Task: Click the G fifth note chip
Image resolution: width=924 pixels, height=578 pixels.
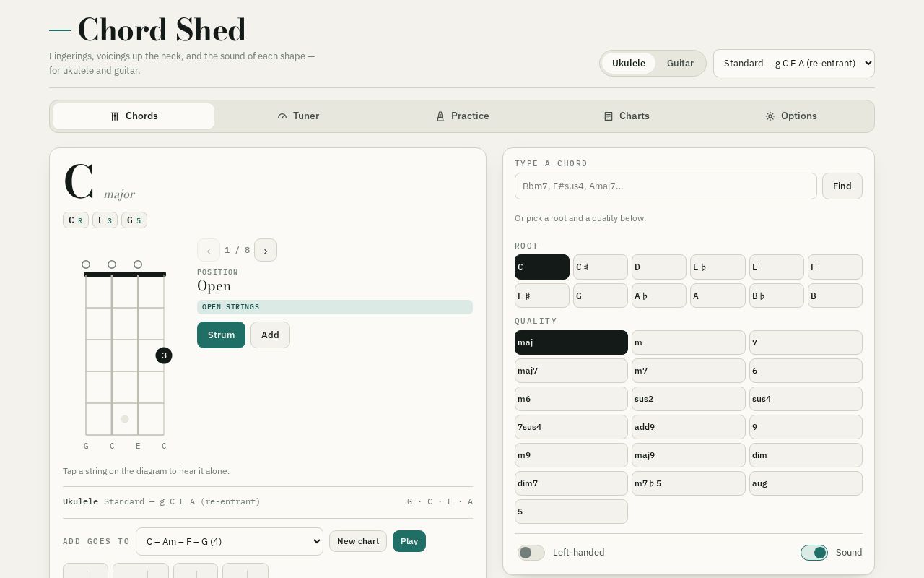Action: click(x=134, y=220)
